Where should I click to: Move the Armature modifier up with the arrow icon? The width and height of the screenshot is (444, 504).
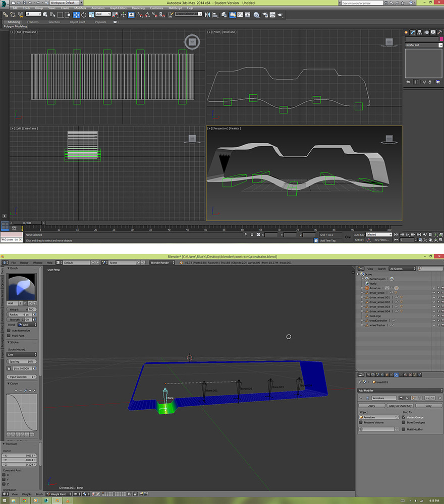[427, 398]
